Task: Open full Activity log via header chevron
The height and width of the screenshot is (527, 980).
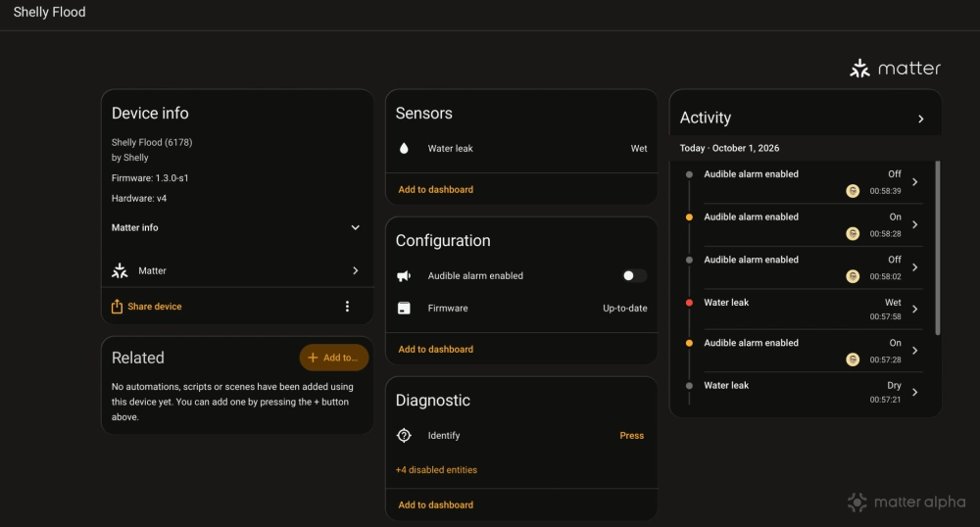Action: [x=920, y=119]
